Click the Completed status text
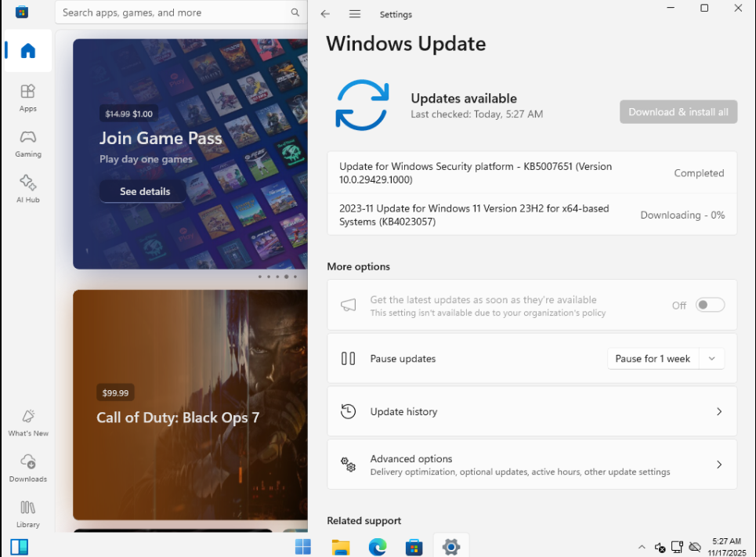756x557 pixels. coord(699,173)
